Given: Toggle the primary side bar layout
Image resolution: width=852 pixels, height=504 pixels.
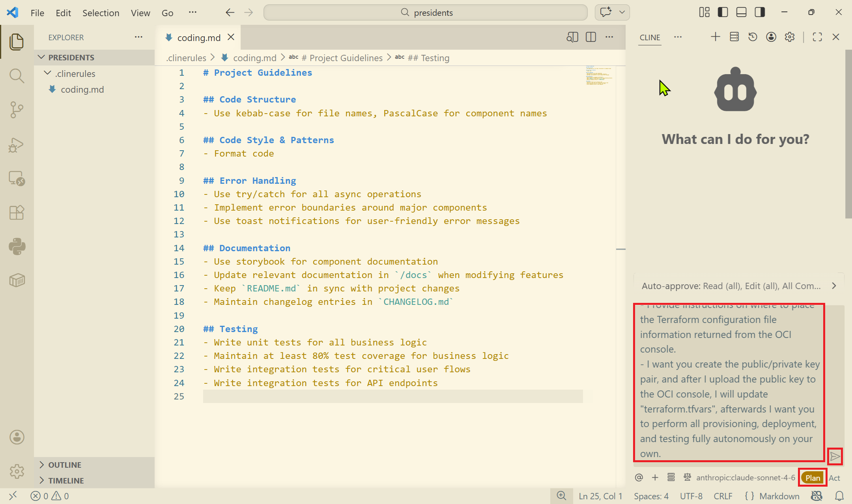Looking at the screenshot, I should point(723,12).
